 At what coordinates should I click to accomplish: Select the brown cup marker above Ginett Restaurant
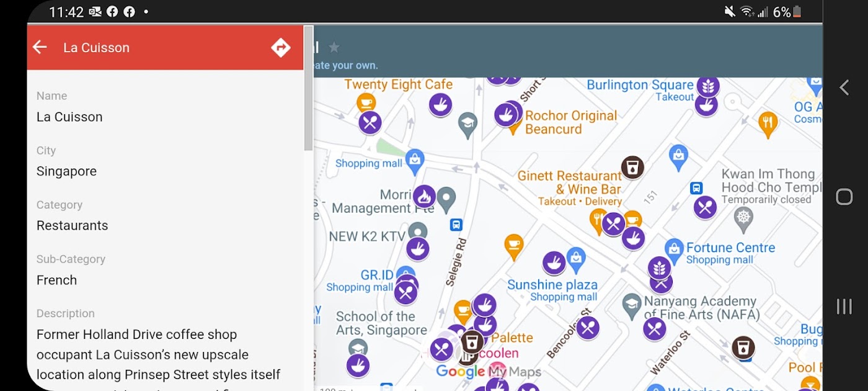point(632,167)
